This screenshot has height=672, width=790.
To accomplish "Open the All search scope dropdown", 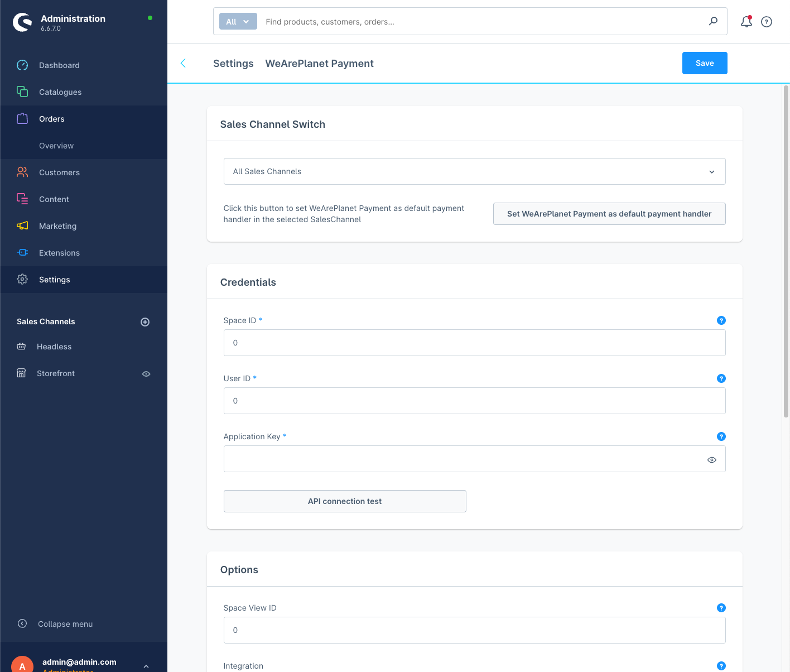I will [238, 21].
